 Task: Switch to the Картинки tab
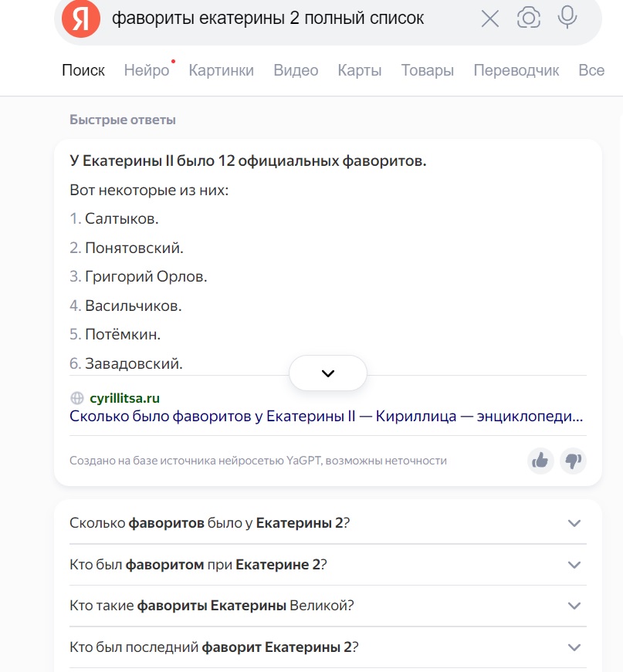(221, 70)
